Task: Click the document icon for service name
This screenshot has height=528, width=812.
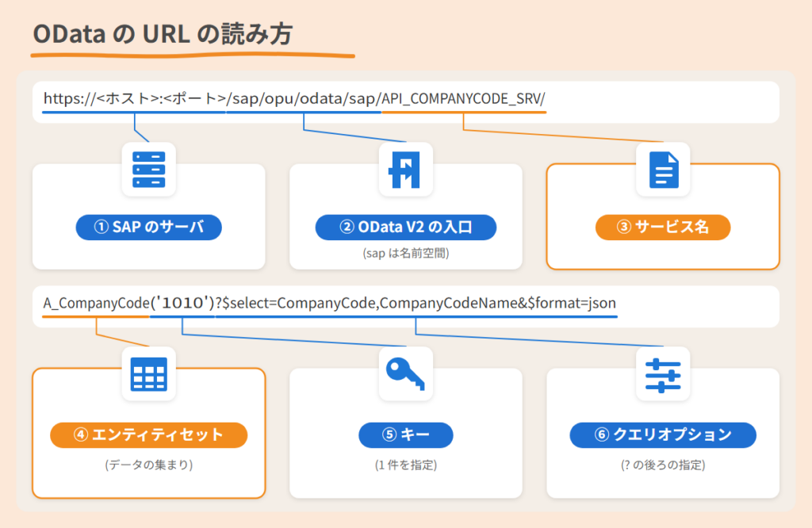Action: click(664, 170)
